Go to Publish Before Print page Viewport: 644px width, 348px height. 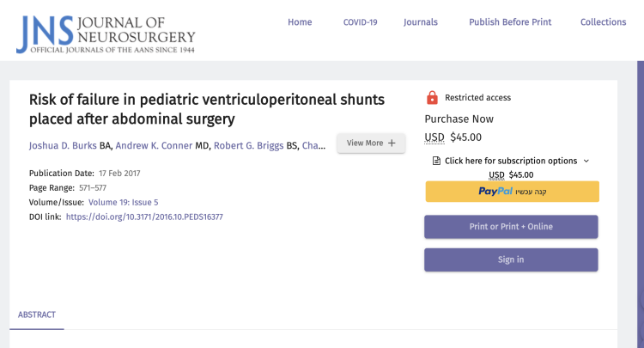pyautogui.click(x=510, y=22)
